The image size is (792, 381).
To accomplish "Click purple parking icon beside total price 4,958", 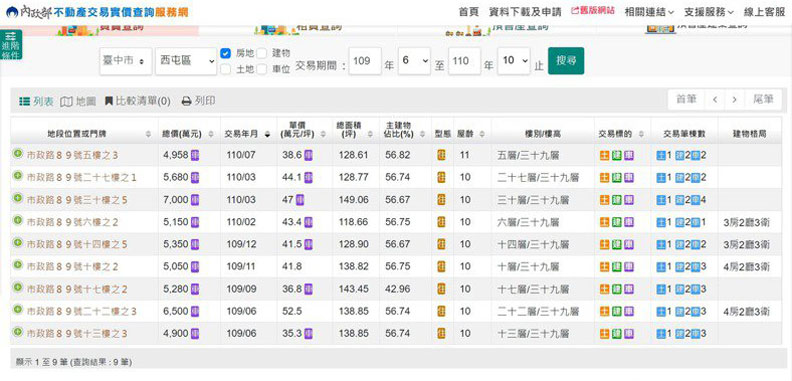I will [195, 155].
